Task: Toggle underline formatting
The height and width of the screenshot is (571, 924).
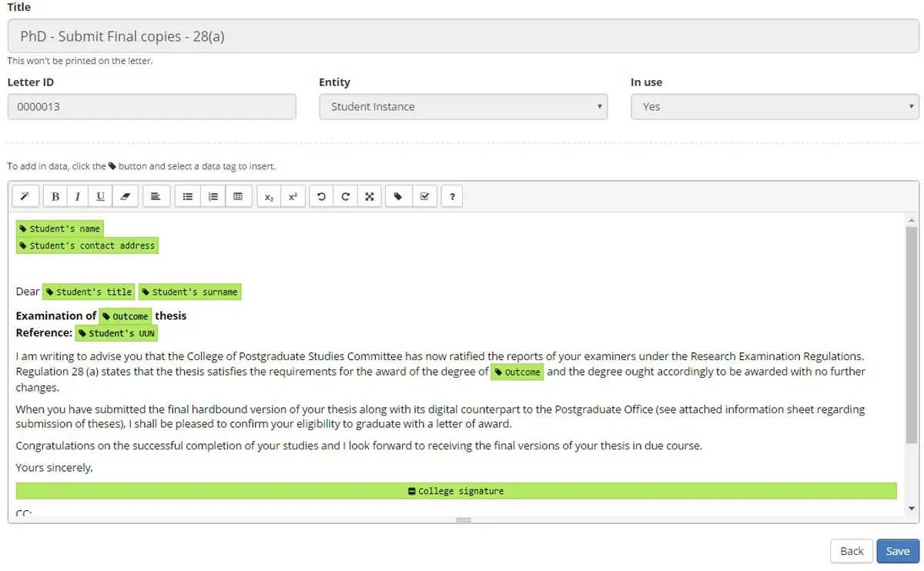Action: tap(100, 197)
